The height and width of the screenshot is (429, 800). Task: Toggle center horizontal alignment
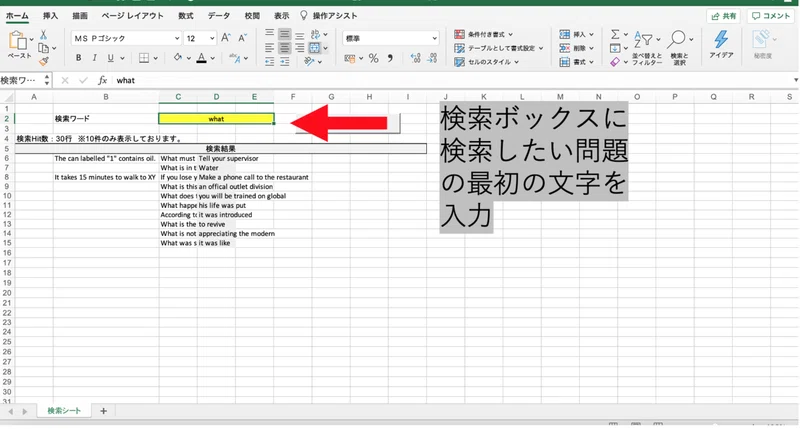click(x=285, y=48)
